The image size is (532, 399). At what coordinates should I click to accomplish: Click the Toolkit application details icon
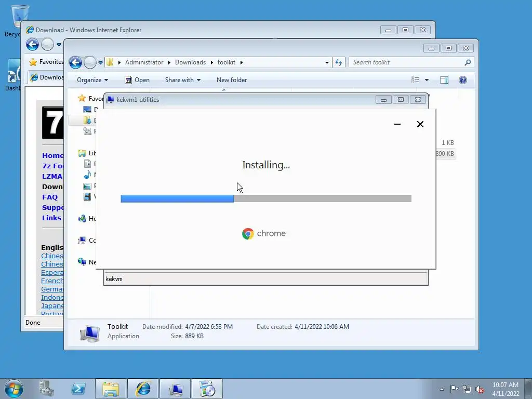(x=89, y=333)
